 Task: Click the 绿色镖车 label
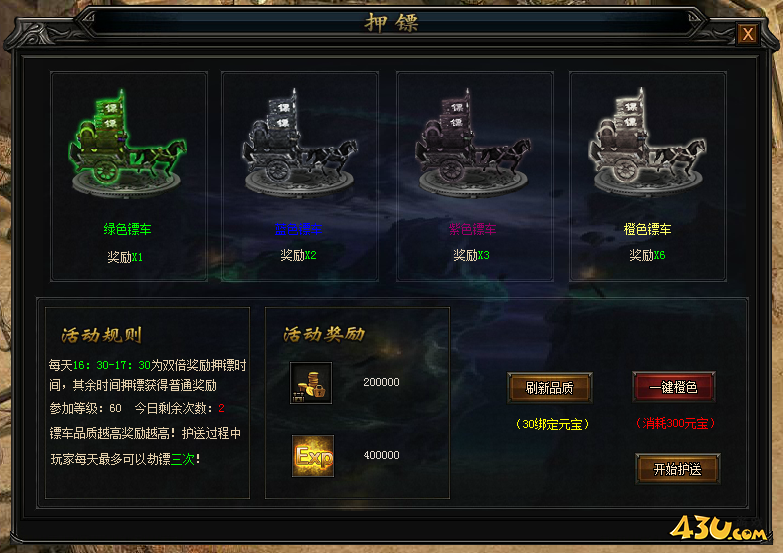(127, 229)
